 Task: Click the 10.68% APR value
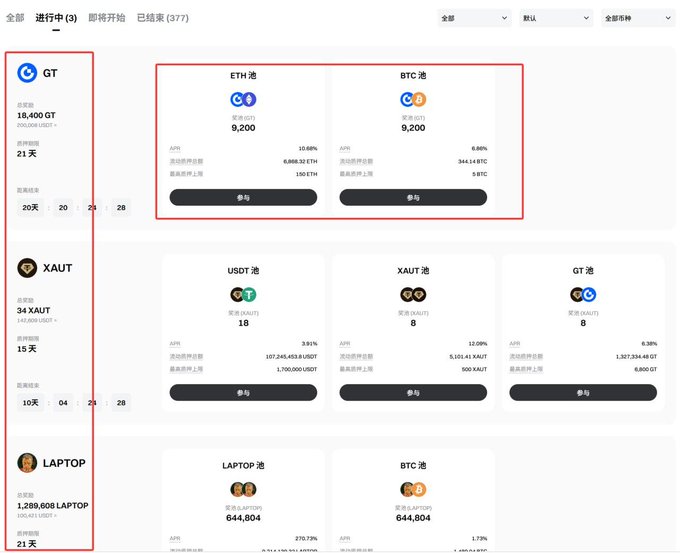[308, 148]
